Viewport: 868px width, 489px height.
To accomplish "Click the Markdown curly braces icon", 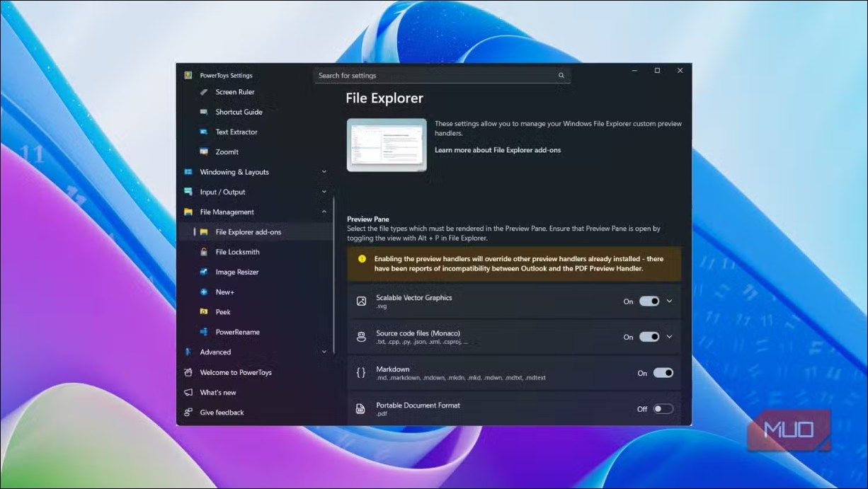I will (x=361, y=373).
